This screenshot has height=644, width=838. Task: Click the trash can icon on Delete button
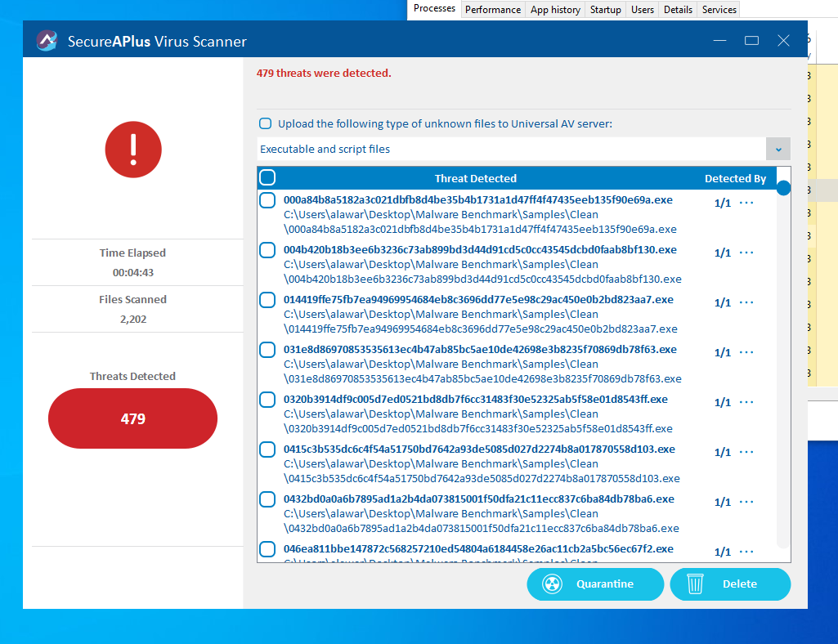point(695,584)
